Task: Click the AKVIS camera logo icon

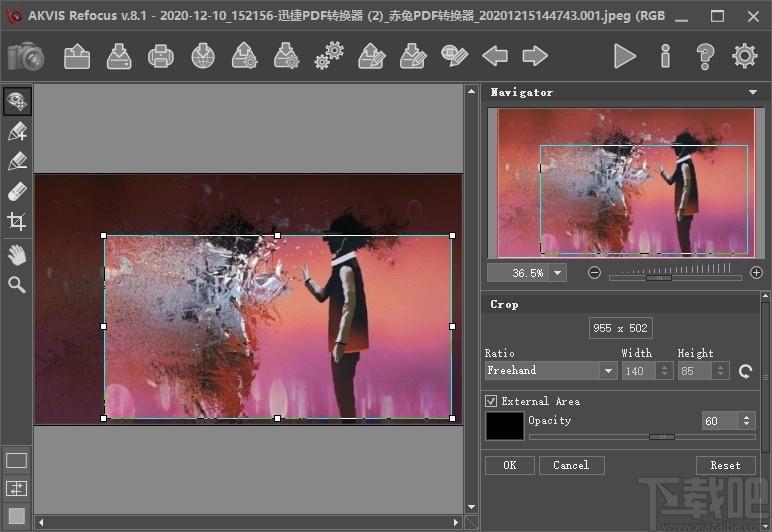Action: point(26,56)
